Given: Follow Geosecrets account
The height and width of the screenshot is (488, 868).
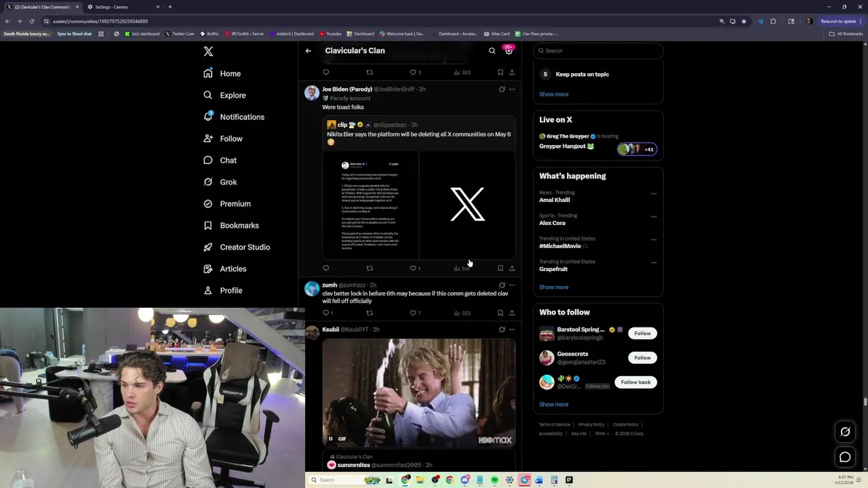Looking at the screenshot, I should (x=642, y=358).
